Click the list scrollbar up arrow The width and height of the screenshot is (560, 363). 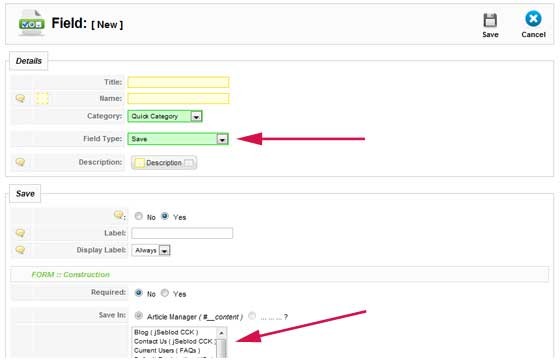point(221,333)
